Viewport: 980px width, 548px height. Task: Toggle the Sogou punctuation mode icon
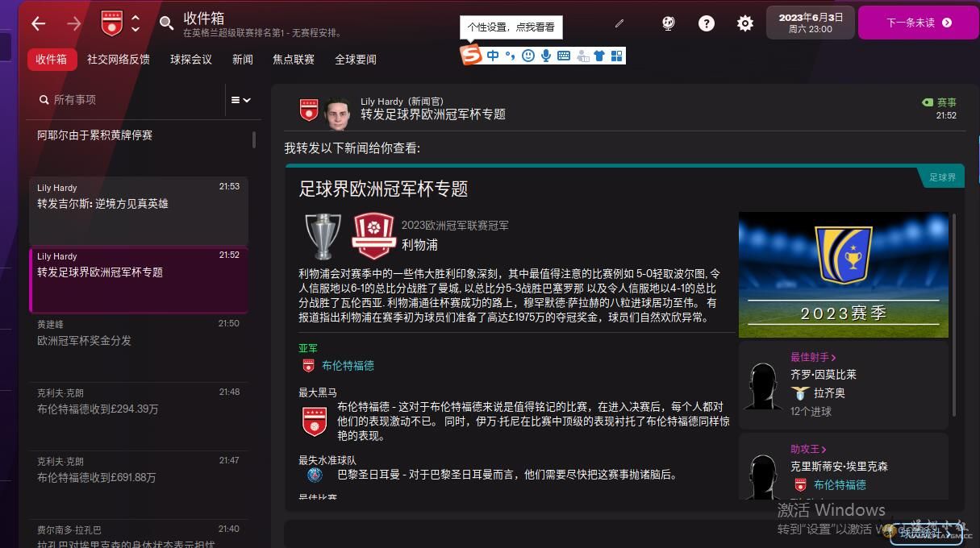pos(511,56)
